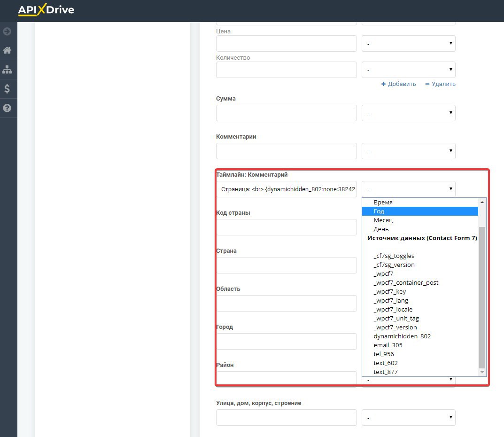Click the Добавить link
Viewport: 504px width, 437px height.
pyautogui.click(x=398, y=84)
